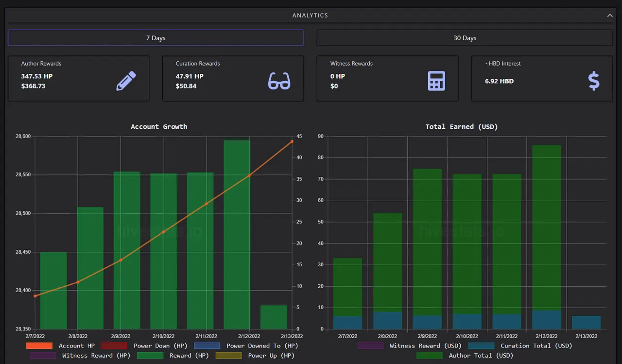Viewport: 622px width, 364px height.
Task: Toggle Power Downed To (HP) legend swatch
Action: 207,346
